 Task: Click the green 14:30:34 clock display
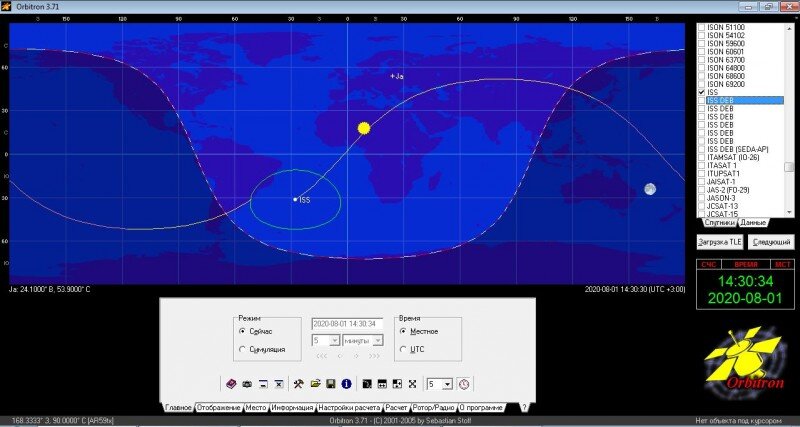tap(745, 282)
